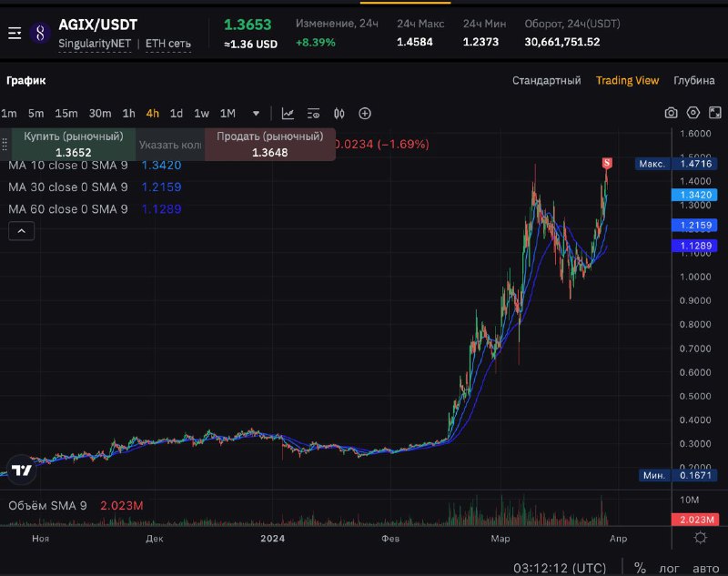Select the 30m timeframe
The image size is (728, 576).
click(100, 113)
